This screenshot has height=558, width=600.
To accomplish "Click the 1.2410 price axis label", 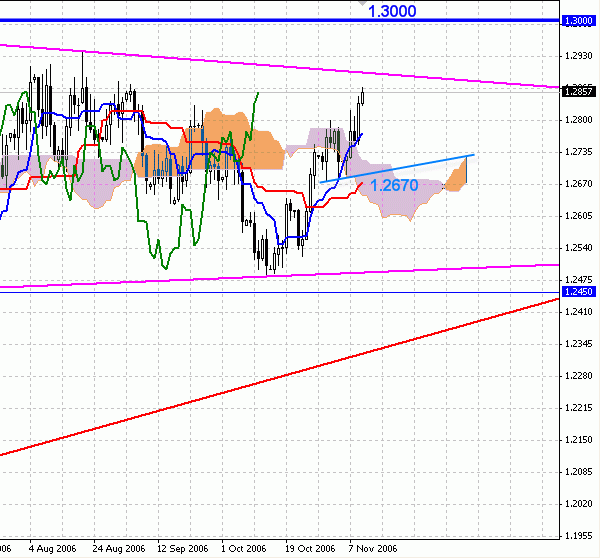I will coord(579,312).
